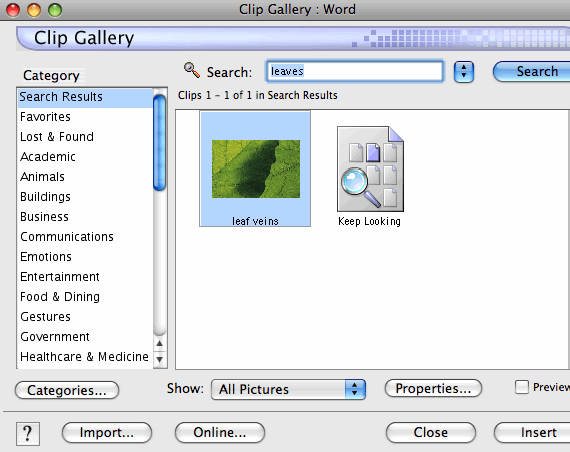Select the Healthcare & Medicine category

[85, 357]
